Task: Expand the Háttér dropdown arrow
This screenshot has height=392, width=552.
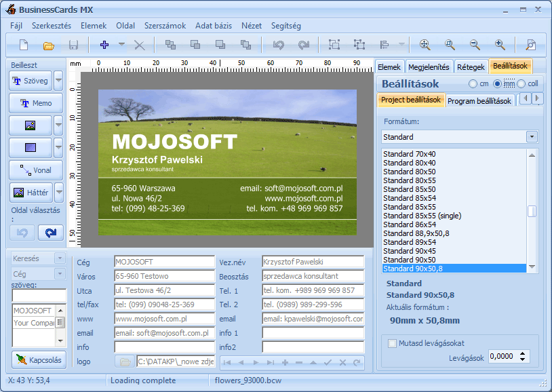Action: point(59,193)
